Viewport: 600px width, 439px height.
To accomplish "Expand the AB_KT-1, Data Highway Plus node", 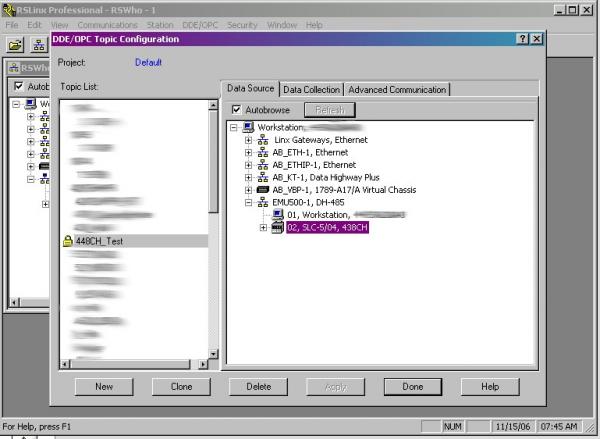I will click(248, 177).
